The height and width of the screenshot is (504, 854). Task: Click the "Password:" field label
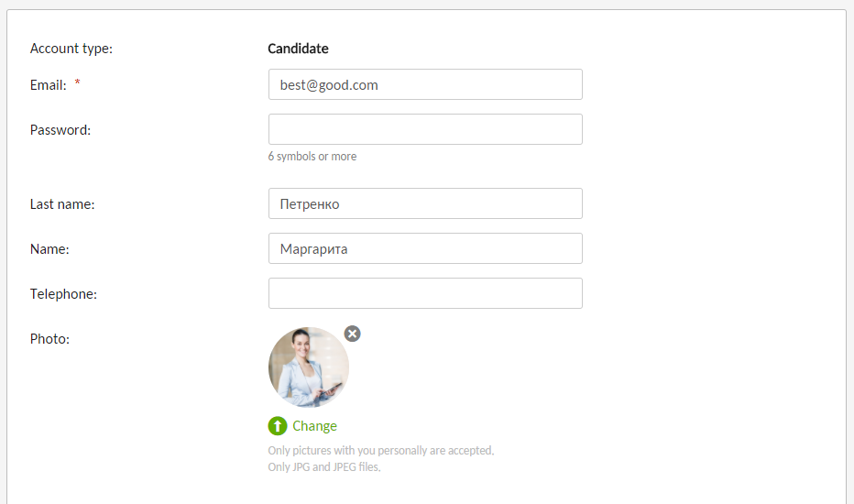pyautogui.click(x=60, y=130)
